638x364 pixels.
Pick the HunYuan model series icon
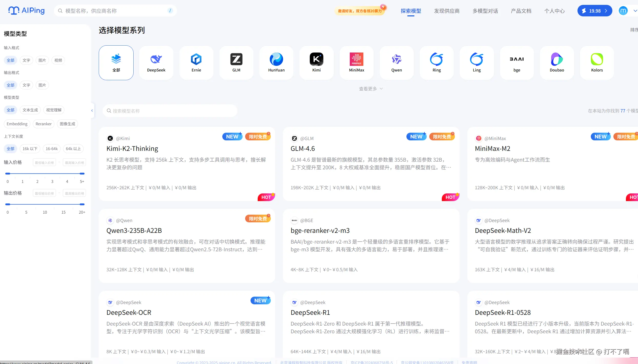pyautogui.click(x=276, y=63)
